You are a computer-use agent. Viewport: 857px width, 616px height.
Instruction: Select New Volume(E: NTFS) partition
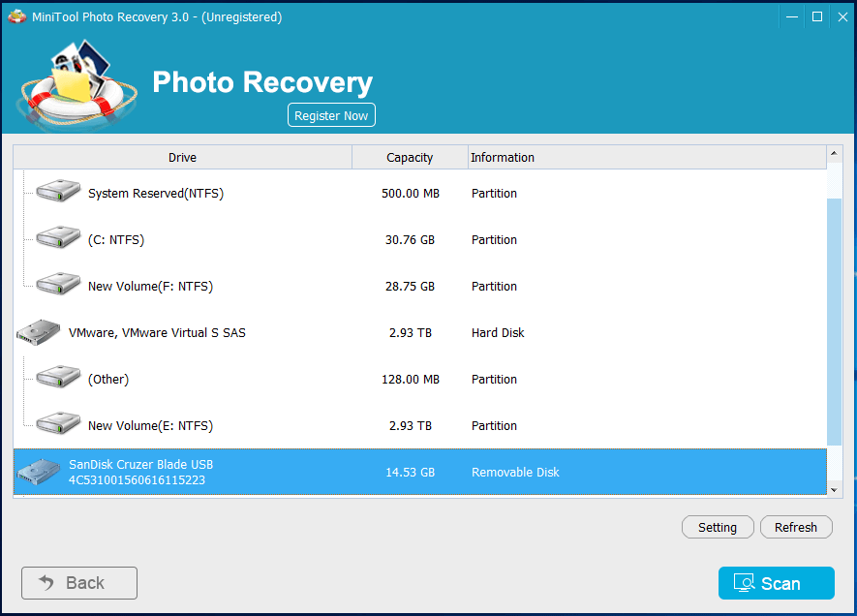click(419, 426)
